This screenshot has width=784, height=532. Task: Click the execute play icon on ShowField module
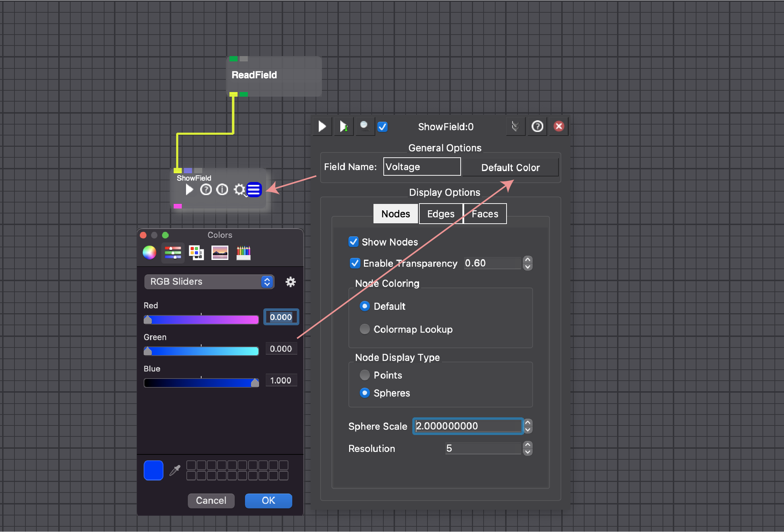[x=190, y=190]
